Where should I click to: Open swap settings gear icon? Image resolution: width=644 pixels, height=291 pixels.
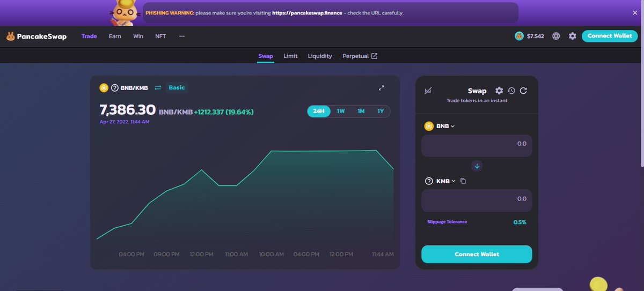pos(499,91)
